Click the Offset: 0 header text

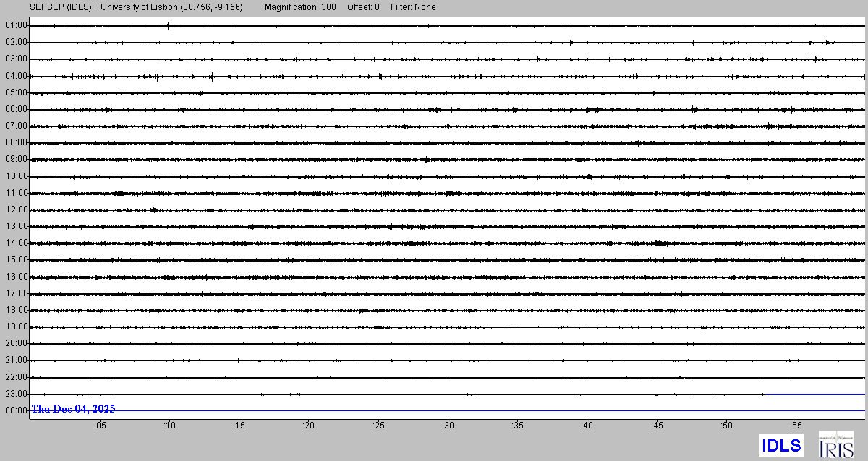(x=363, y=7)
